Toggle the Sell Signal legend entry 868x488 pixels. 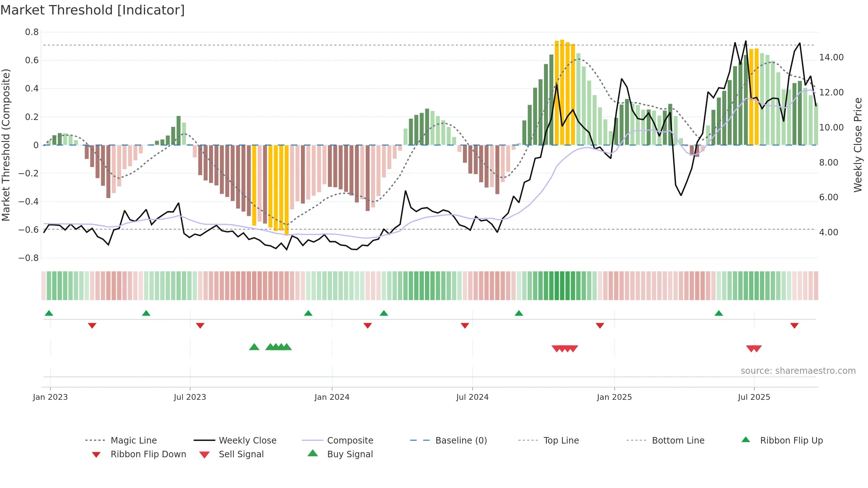click(x=231, y=454)
